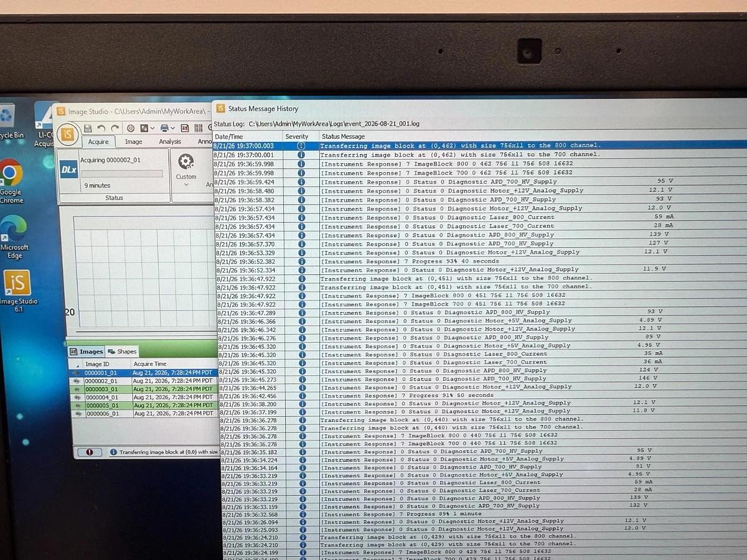Select the highlighted 19:37:00.003 log row

coord(479,146)
